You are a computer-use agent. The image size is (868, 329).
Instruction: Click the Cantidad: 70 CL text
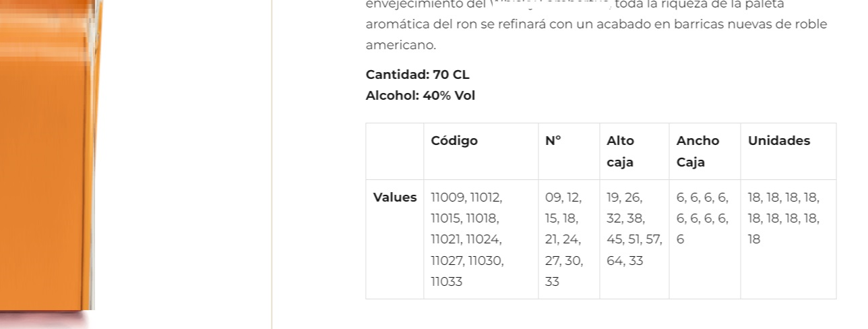point(418,74)
